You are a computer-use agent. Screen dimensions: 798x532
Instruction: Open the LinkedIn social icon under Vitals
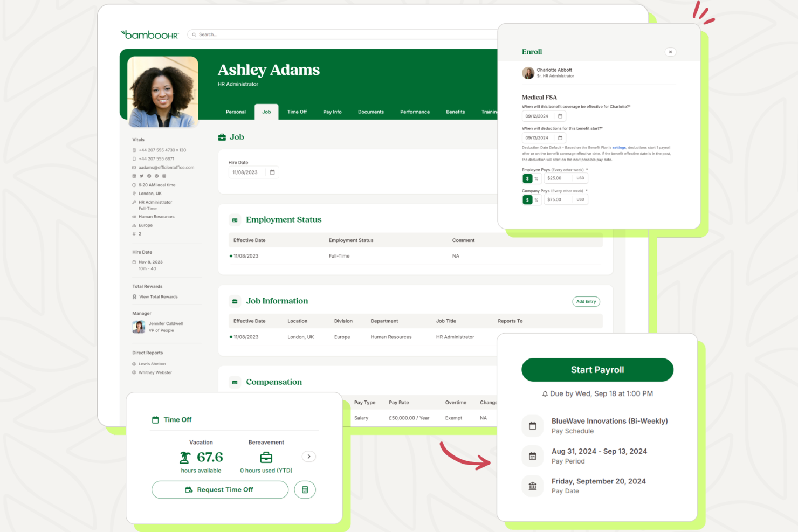tap(134, 176)
